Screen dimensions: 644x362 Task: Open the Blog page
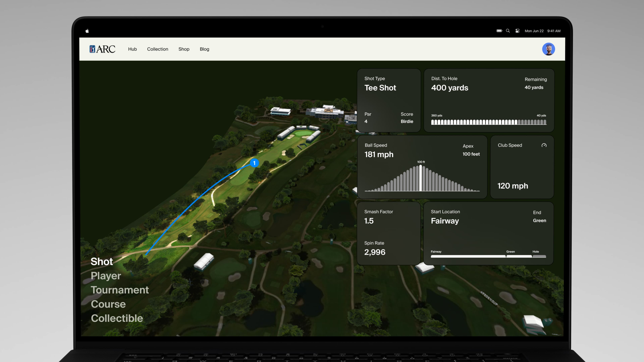pyautogui.click(x=204, y=49)
